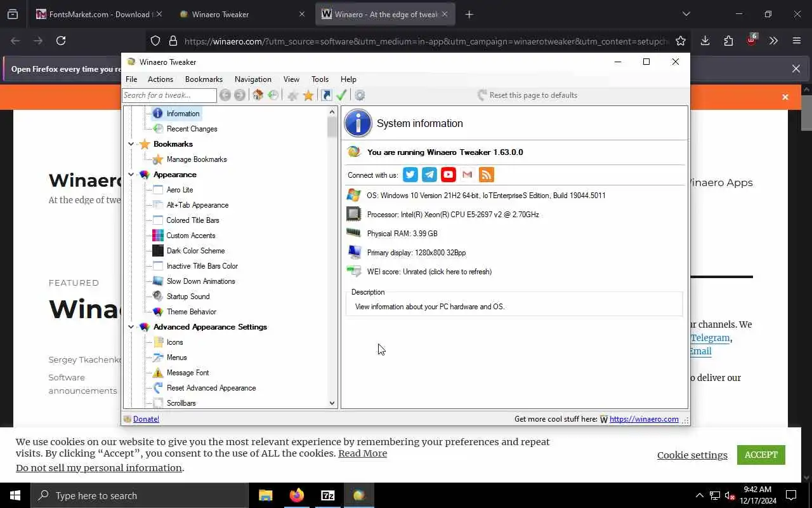The image size is (812, 508).
Task: Click the gold bookmarks star in toolbar
Action: coord(308,95)
